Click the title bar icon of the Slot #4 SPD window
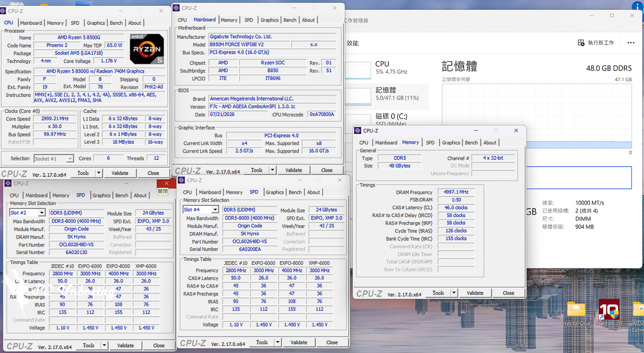 coord(181,180)
